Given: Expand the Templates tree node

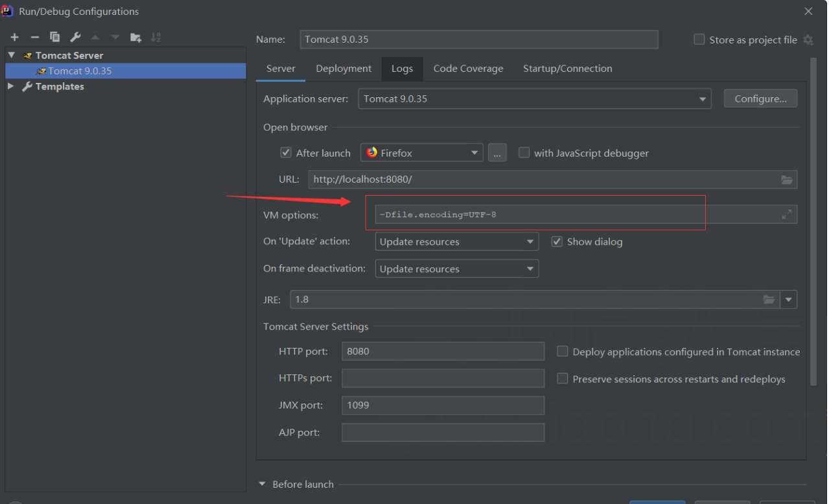Looking at the screenshot, I should [x=11, y=86].
